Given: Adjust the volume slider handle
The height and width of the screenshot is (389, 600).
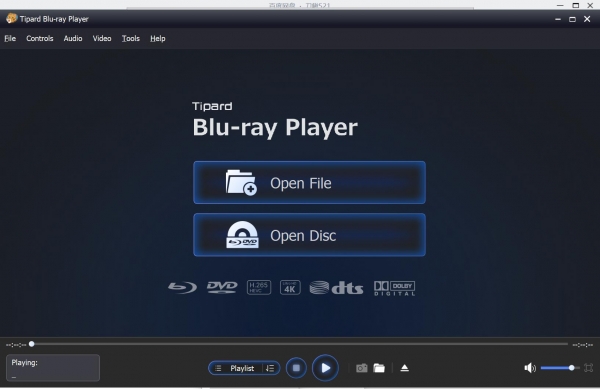Looking at the screenshot, I should click(x=571, y=368).
